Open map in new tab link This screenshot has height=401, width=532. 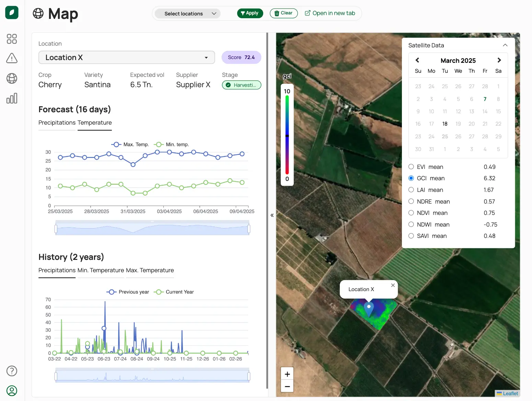(330, 13)
